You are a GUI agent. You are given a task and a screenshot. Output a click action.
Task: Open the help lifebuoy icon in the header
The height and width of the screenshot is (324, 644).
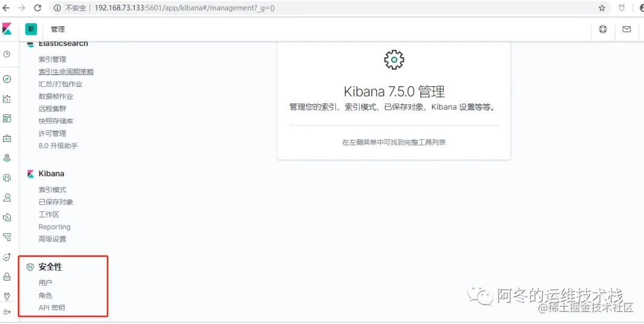point(603,29)
